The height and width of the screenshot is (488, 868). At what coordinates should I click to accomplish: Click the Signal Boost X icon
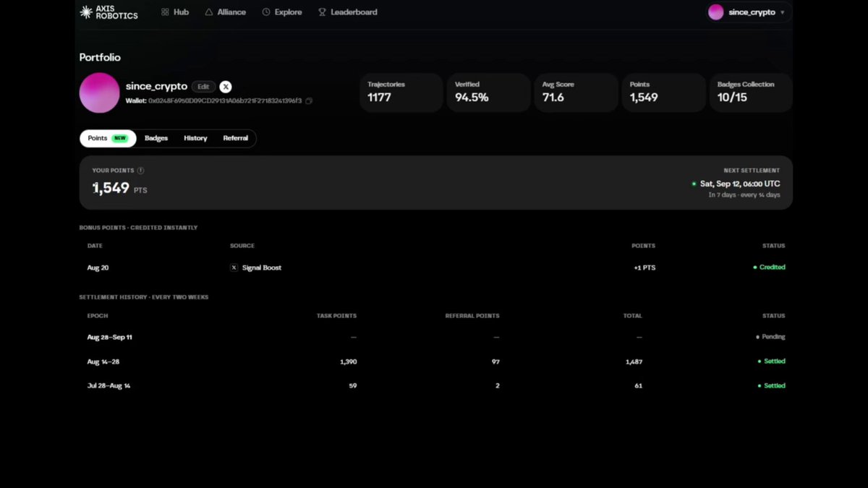click(x=234, y=267)
